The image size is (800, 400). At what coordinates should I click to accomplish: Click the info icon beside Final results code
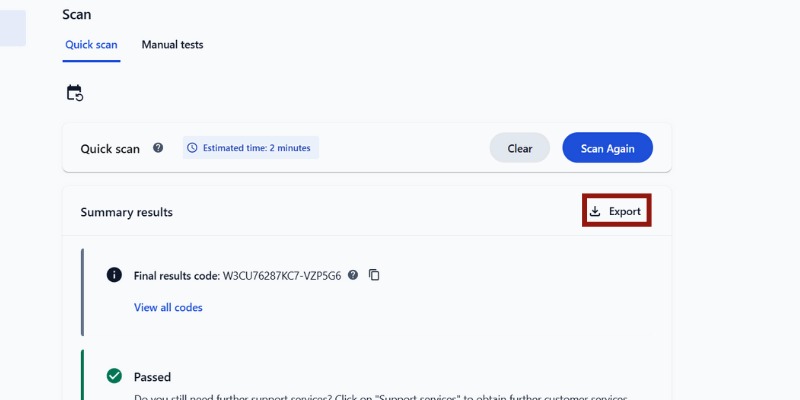(115, 275)
